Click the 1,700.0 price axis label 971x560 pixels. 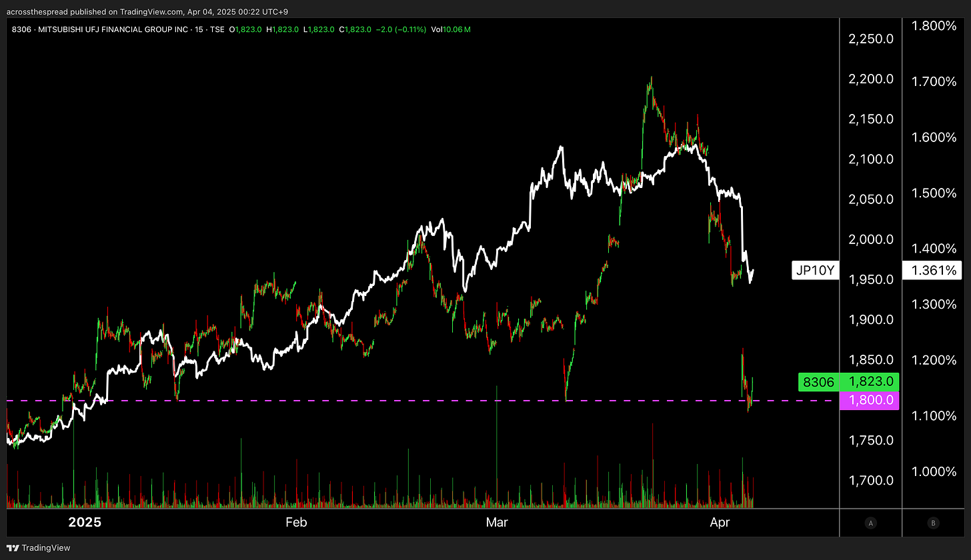coord(870,480)
